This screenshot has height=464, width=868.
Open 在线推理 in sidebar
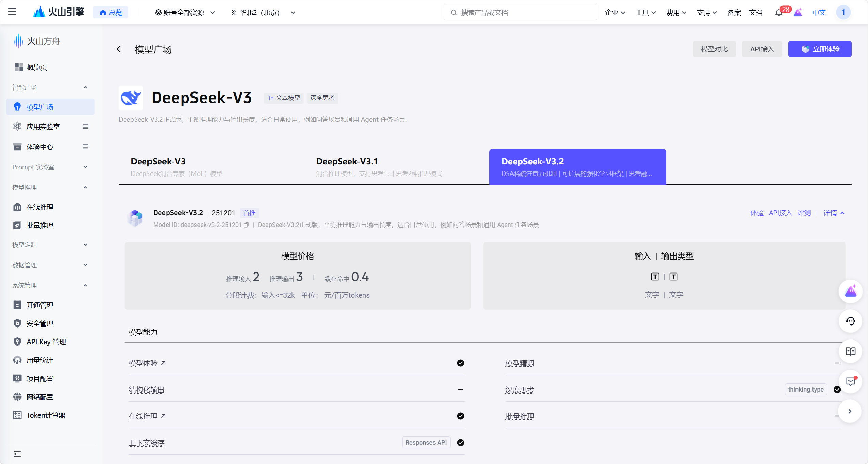pos(51,207)
